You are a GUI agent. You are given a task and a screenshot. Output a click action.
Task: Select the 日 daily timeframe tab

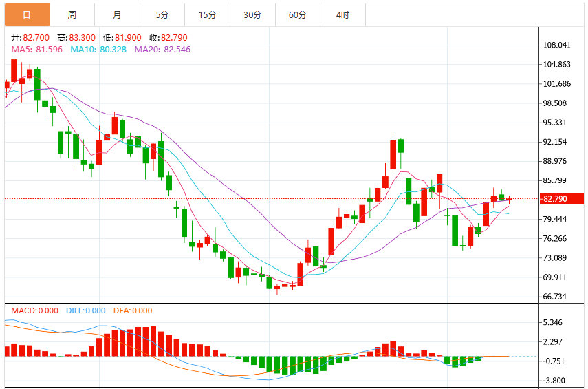click(27, 15)
